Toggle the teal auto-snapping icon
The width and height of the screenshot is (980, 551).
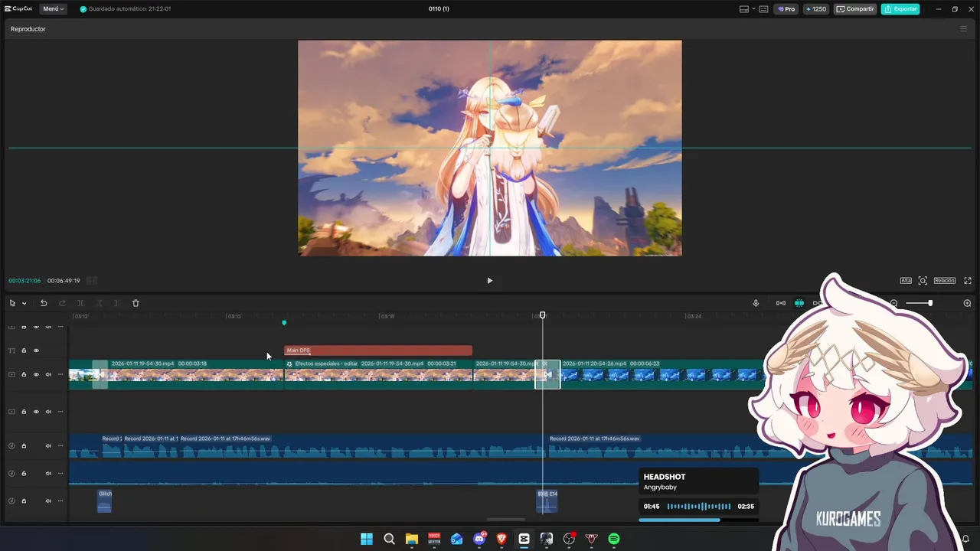click(799, 303)
